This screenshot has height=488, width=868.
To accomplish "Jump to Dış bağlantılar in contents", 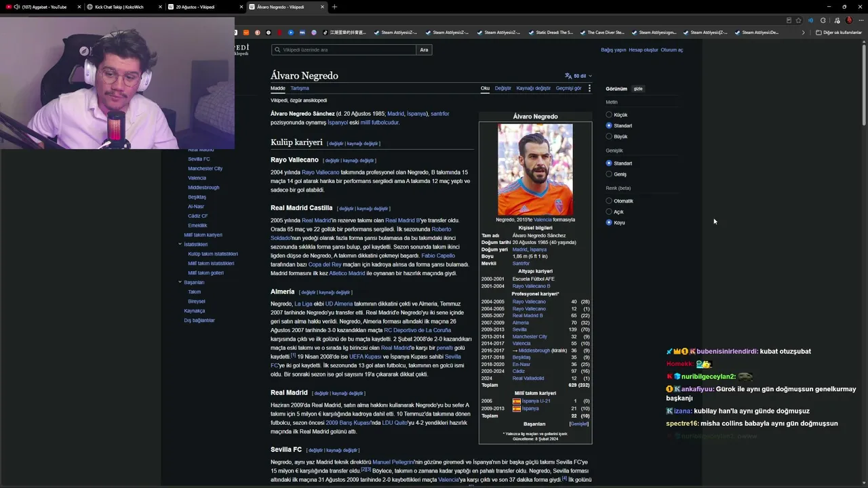I will [x=199, y=321].
